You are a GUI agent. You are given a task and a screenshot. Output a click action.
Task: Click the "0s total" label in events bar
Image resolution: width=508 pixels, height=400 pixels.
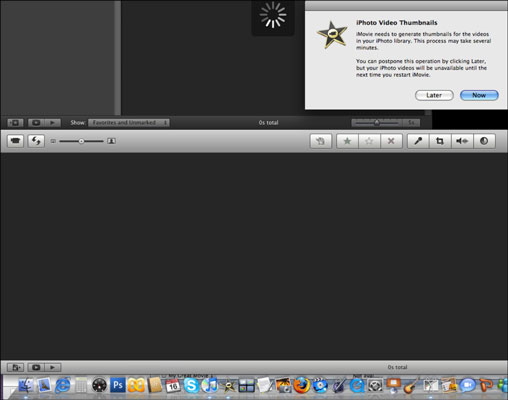(x=397, y=367)
